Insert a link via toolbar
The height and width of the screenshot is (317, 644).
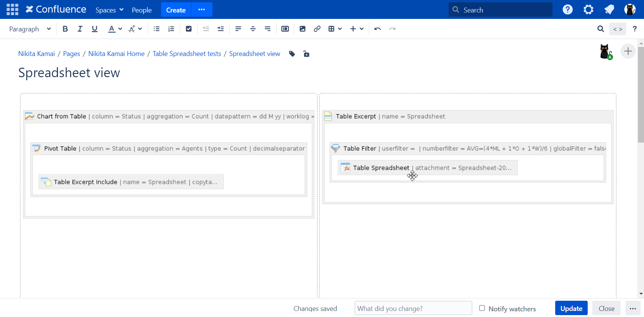317,29
